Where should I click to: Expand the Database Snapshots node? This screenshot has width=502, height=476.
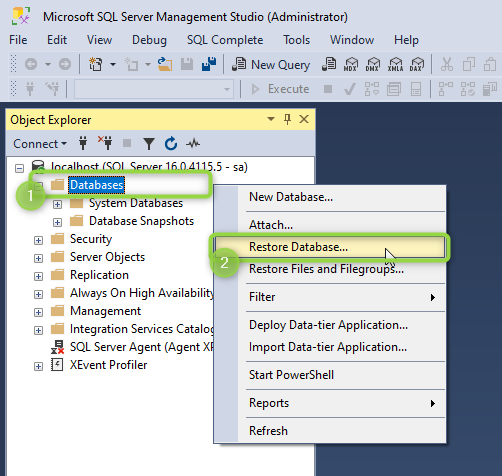[x=57, y=222]
